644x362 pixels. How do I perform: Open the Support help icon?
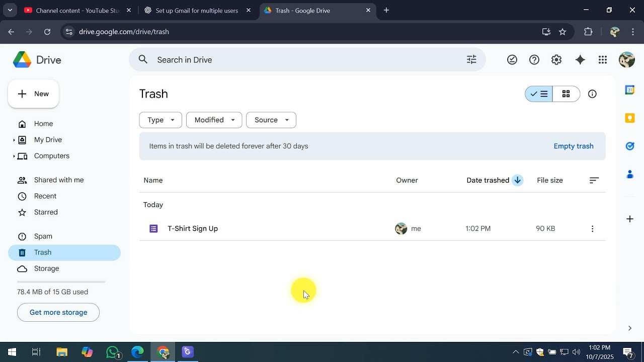(x=534, y=60)
